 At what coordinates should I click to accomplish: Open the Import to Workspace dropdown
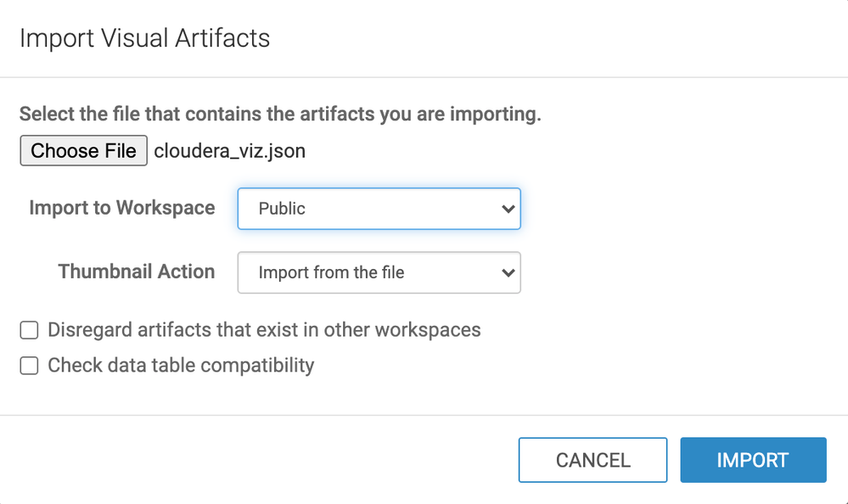pyautogui.click(x=378, y=209)
